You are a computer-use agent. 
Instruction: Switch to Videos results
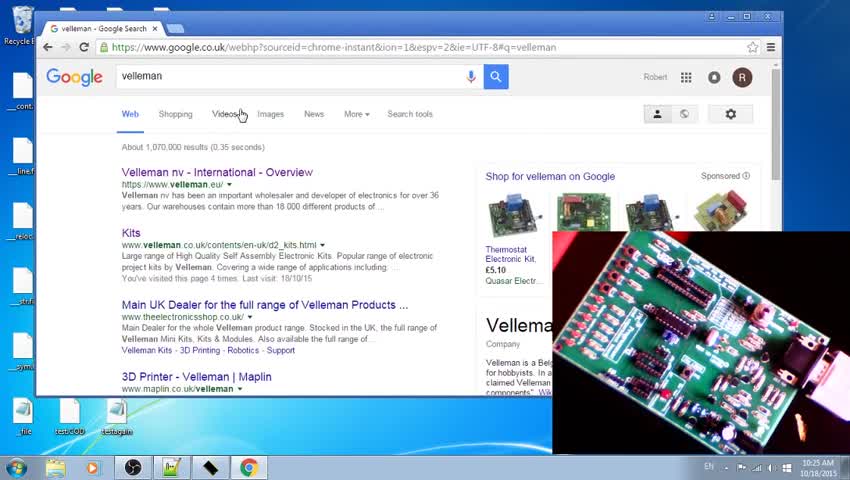tap(226, 114)
